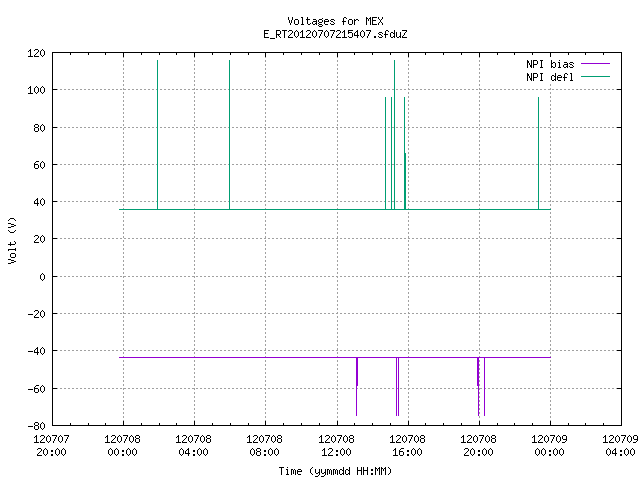640x480 pixels.
Task: Select the 60 tick label on voltage axis
Action: coord(39,165)
